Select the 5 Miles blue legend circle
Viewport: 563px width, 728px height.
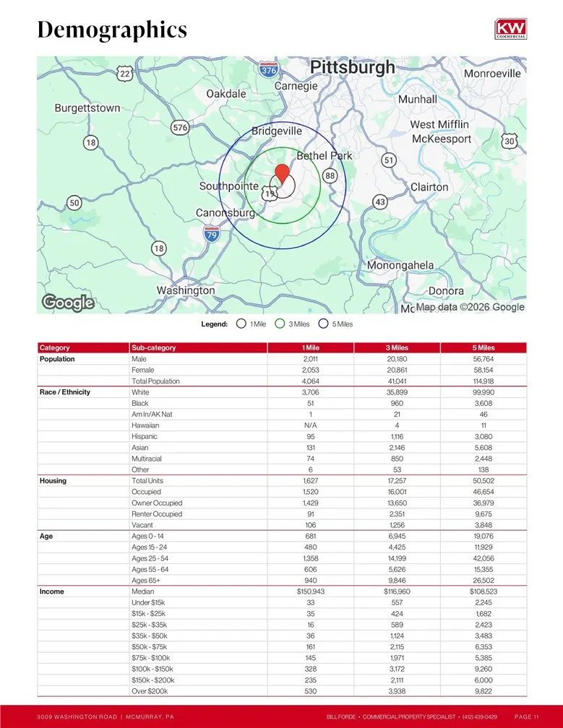(324, 324)
